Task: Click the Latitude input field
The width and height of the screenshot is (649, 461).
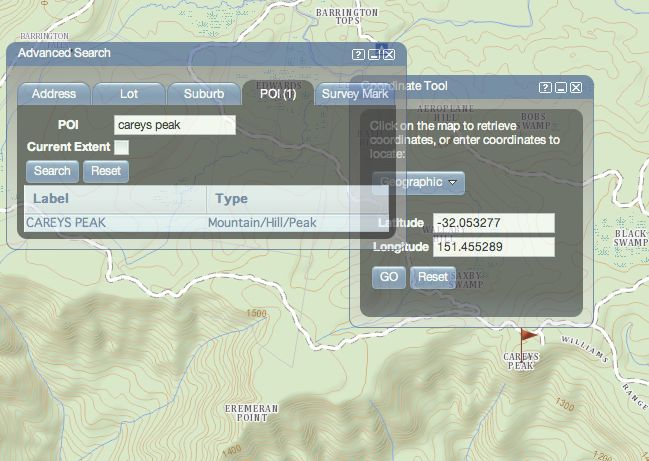Action: point(494,223)
